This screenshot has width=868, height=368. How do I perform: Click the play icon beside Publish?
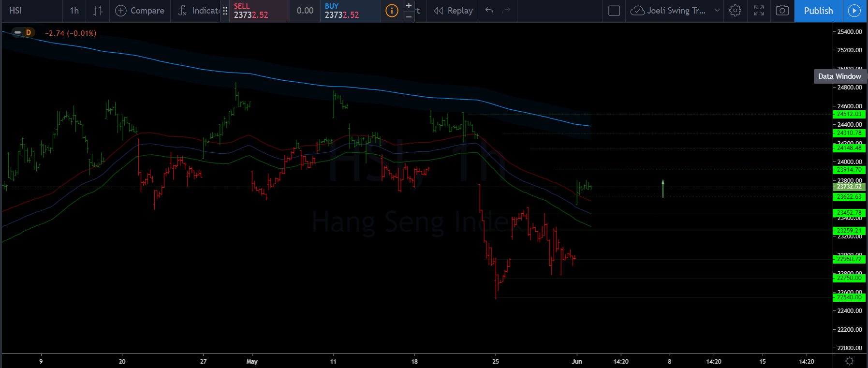pyautogui.click(x=854, y=11)
